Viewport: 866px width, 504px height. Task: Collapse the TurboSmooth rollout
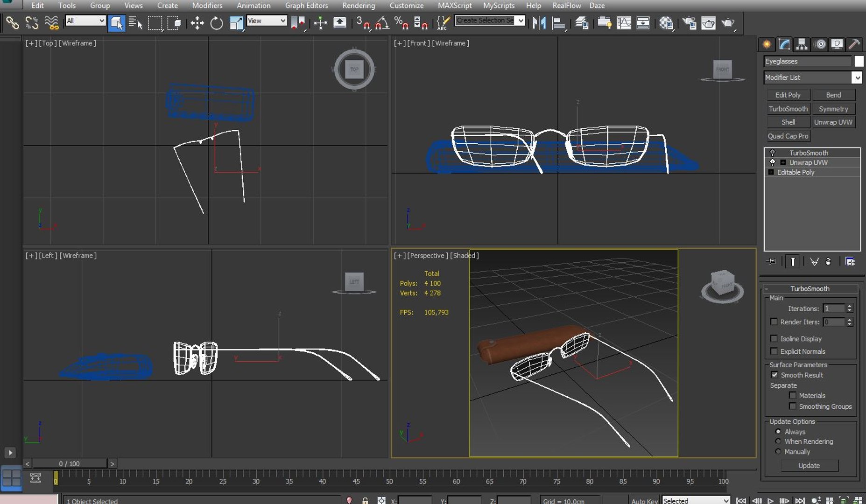click(810, 288)
